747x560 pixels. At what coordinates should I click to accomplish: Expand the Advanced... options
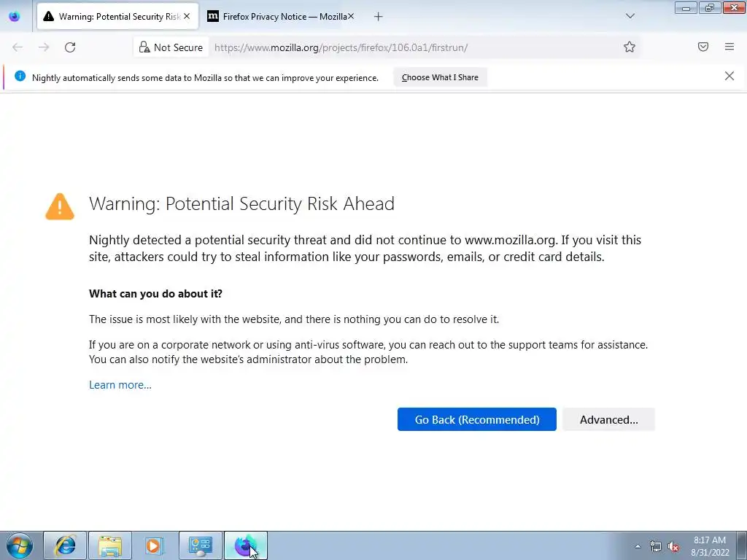(609, 419)
